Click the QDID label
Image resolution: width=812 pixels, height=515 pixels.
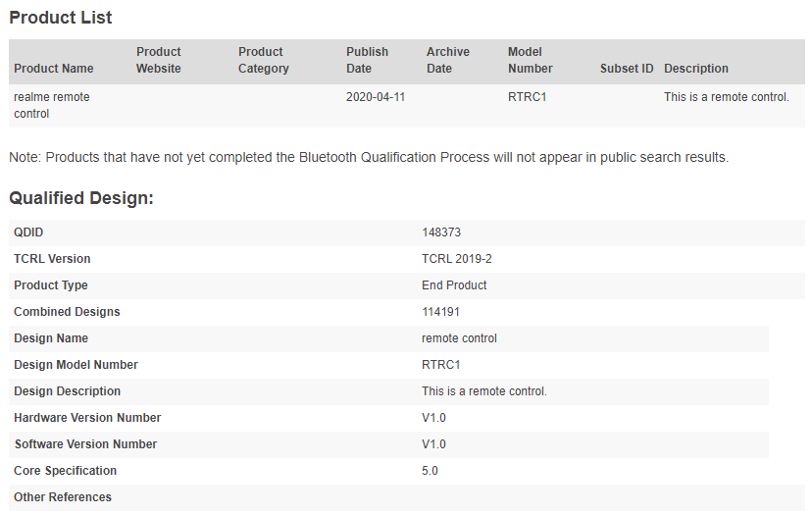pos(28,232)
